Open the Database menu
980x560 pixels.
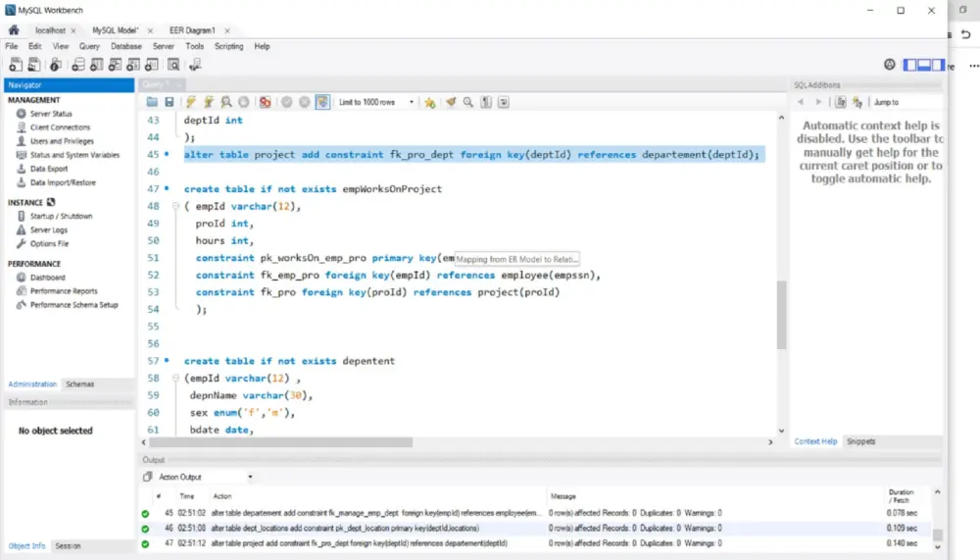click(126, 46)
